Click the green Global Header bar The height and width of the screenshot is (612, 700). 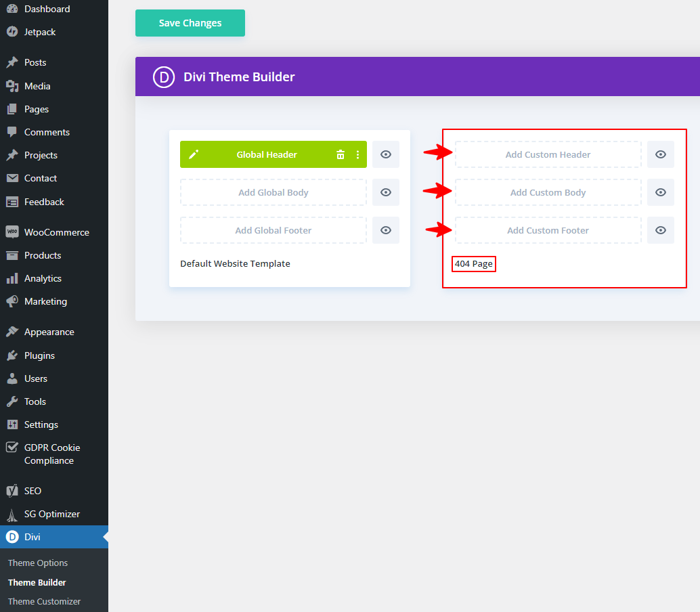click(x=274, y=154)
